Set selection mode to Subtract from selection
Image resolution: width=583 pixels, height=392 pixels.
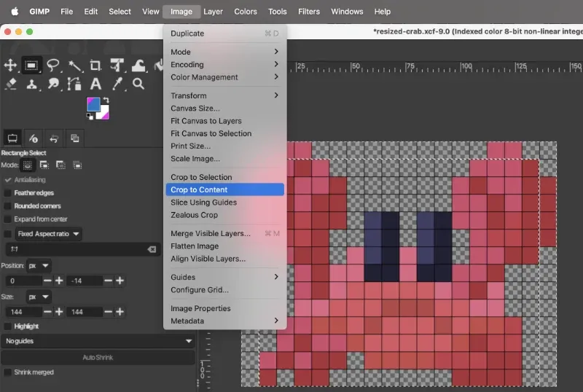tap(60, 165)
